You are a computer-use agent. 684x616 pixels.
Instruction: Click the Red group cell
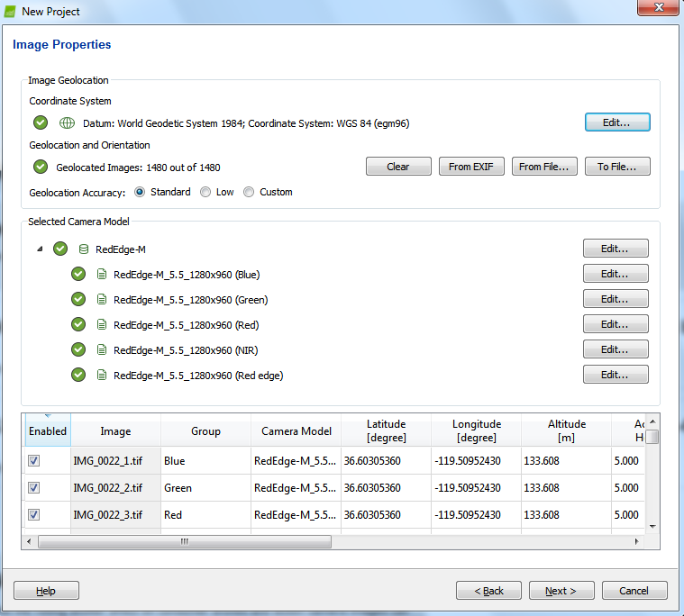205,515
